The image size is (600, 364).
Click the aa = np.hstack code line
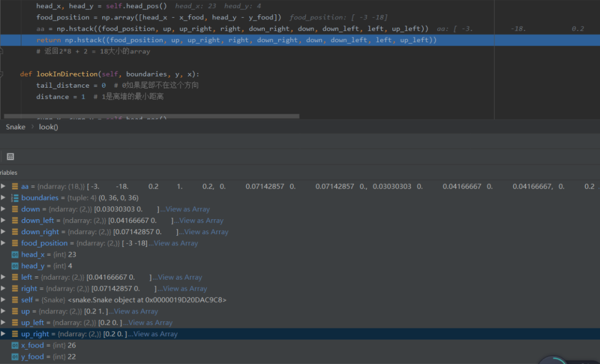pyautogui.click(x=232, y=29)
